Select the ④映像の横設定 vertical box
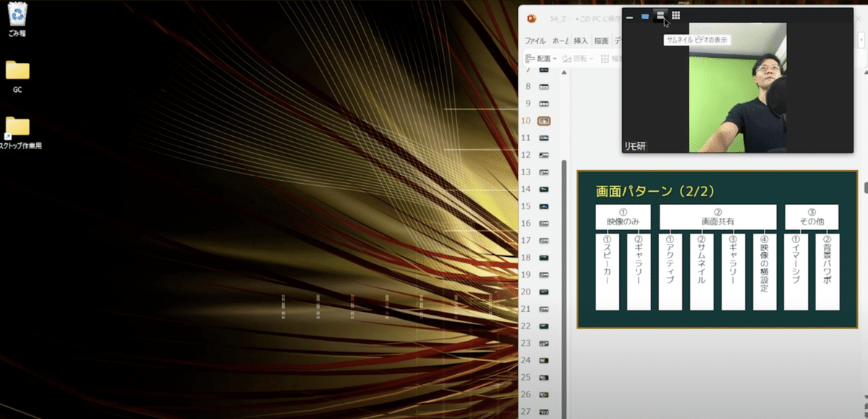 [765, 271]
